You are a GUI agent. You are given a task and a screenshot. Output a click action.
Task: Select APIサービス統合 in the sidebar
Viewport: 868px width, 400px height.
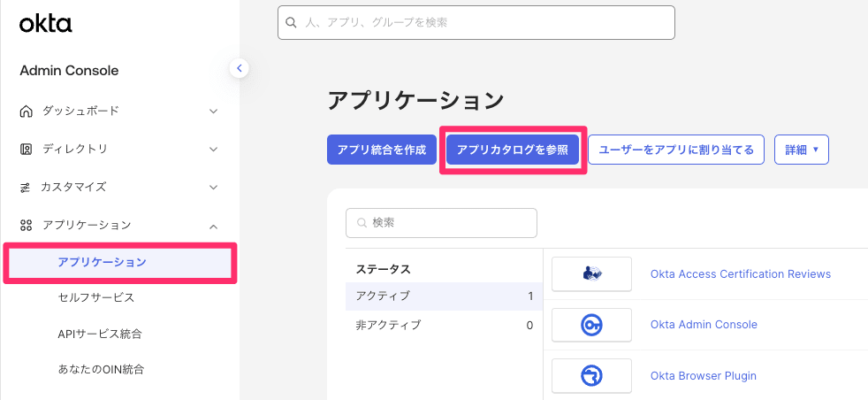pyautogui.click(x=100, y=334)
